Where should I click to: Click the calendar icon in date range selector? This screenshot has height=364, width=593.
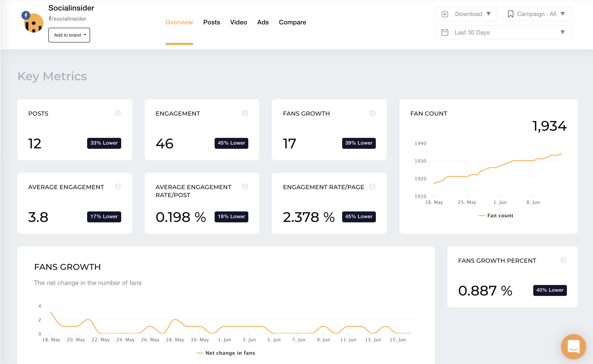[x=445, y=32]
